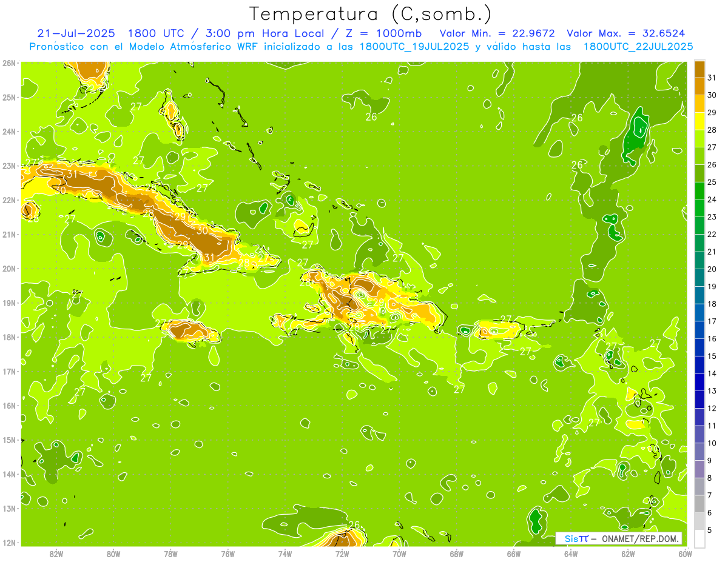
Task: Pick legend swatch between 25 and 26
Action: tap(699, 173)
